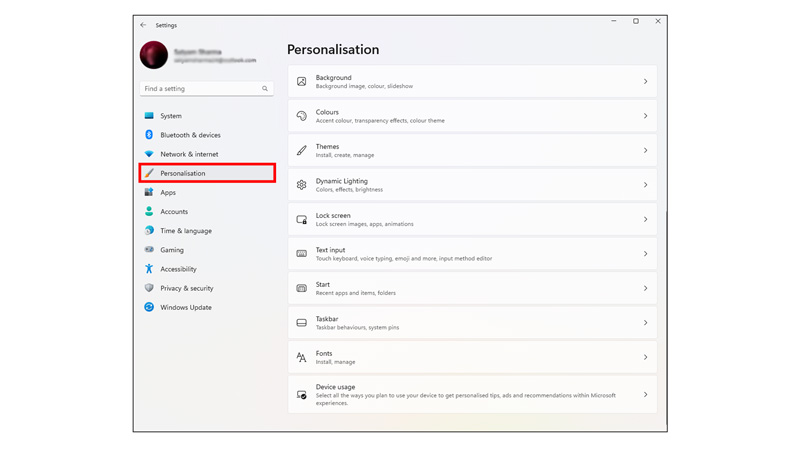This screenshot has height=450, width=800.
Task: Click the Start menu icon
Action: pyautogui.click(x=302, y=288)
